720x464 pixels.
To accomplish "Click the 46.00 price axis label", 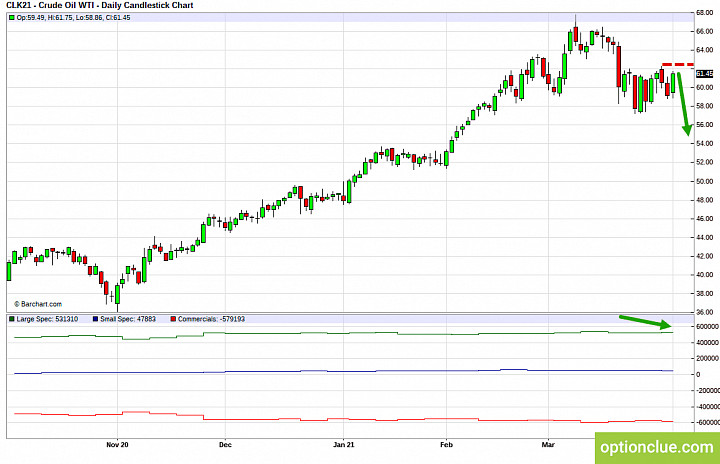I will click(x=704, y=219).
